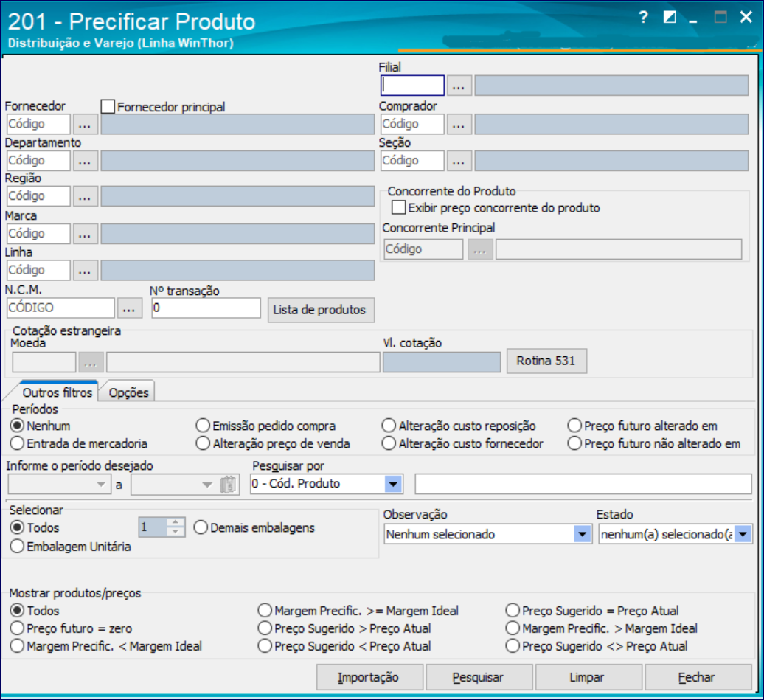Open Concorrente Principal lookup ellipsis button

click(480, 249)
